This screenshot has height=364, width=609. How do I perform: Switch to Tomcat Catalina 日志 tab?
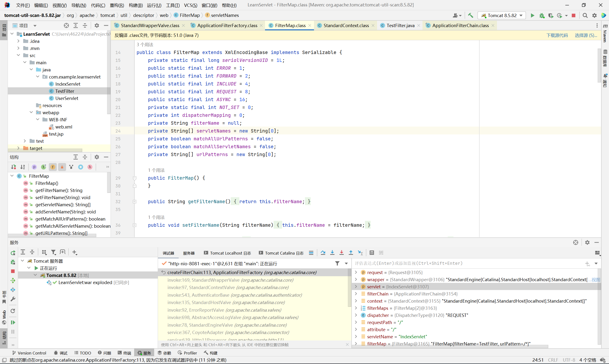(281, 253)
